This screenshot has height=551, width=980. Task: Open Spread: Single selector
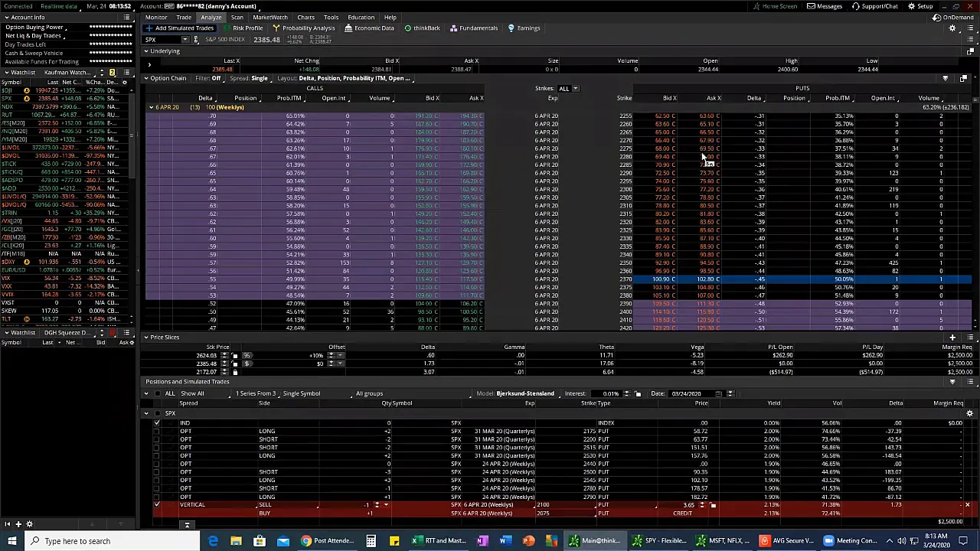[x=249, y=79]
